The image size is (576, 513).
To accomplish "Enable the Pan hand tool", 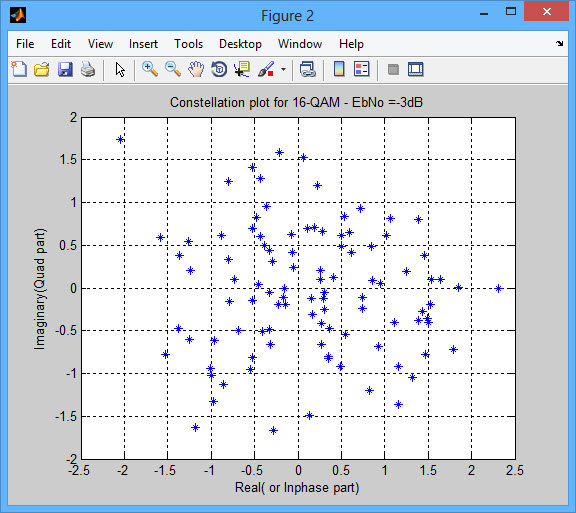I will point(196,69).
